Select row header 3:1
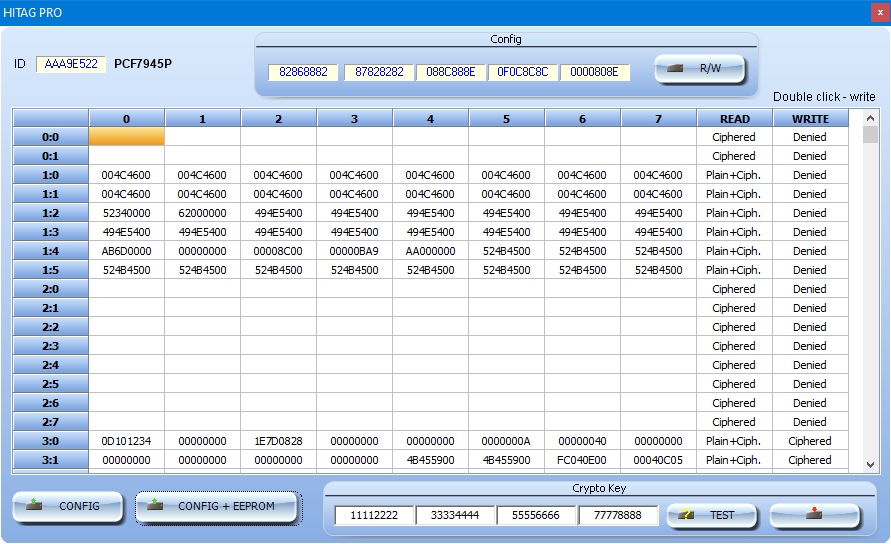The width and height of the screenshot is (891, 544). pyautogui.click(x=51, y=460)
